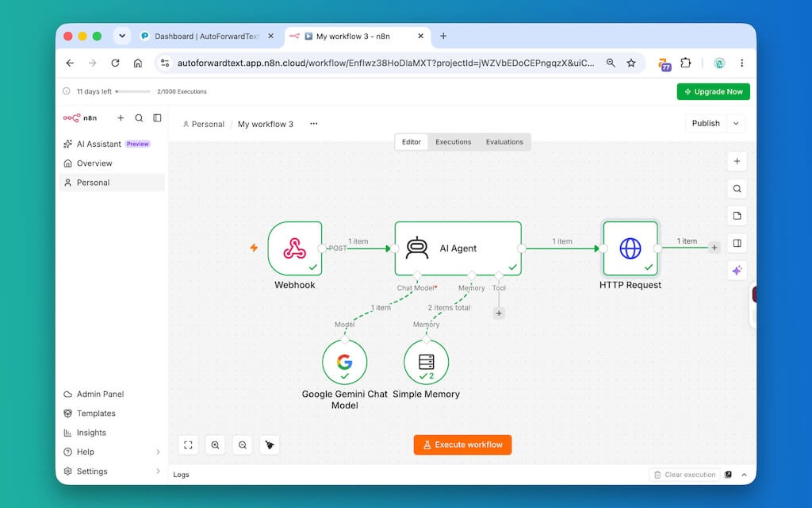Go to browser home page
This screenshot has height=508, width=812.
[138, 63]
